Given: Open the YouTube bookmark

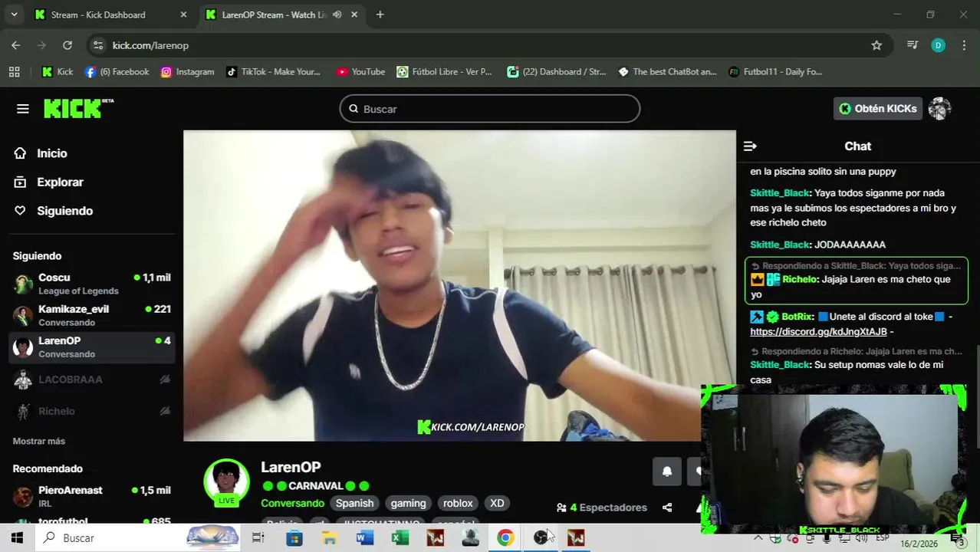Looking at the screenshot, I should 360,71.
